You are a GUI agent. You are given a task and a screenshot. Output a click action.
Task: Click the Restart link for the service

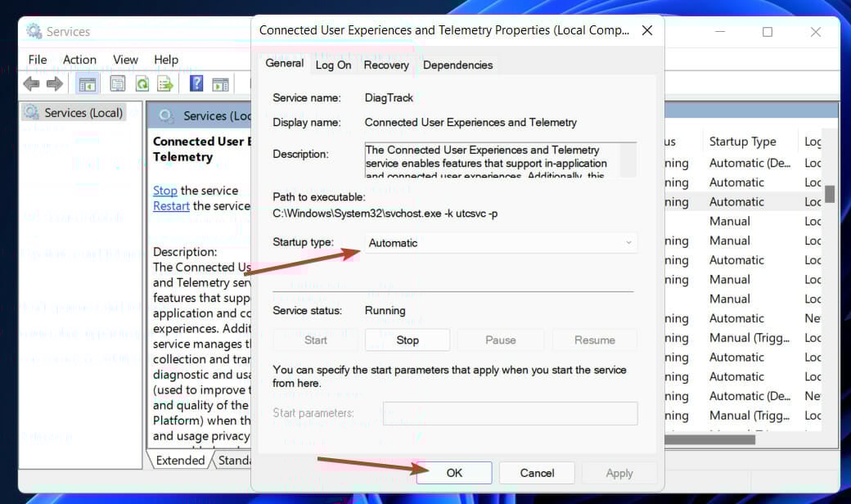click(170, 206)
